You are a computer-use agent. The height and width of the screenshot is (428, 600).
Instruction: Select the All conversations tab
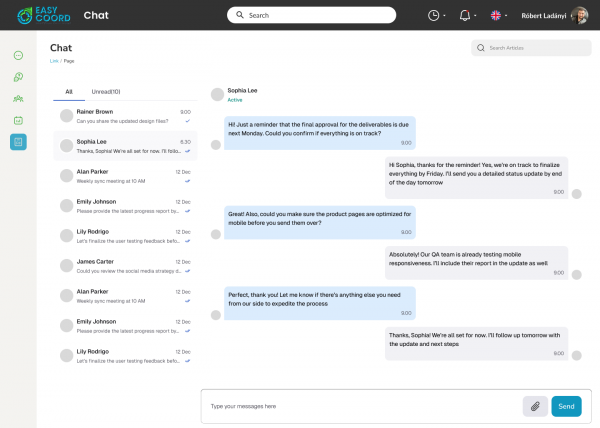pyautogui.click(x=69, y=92)
